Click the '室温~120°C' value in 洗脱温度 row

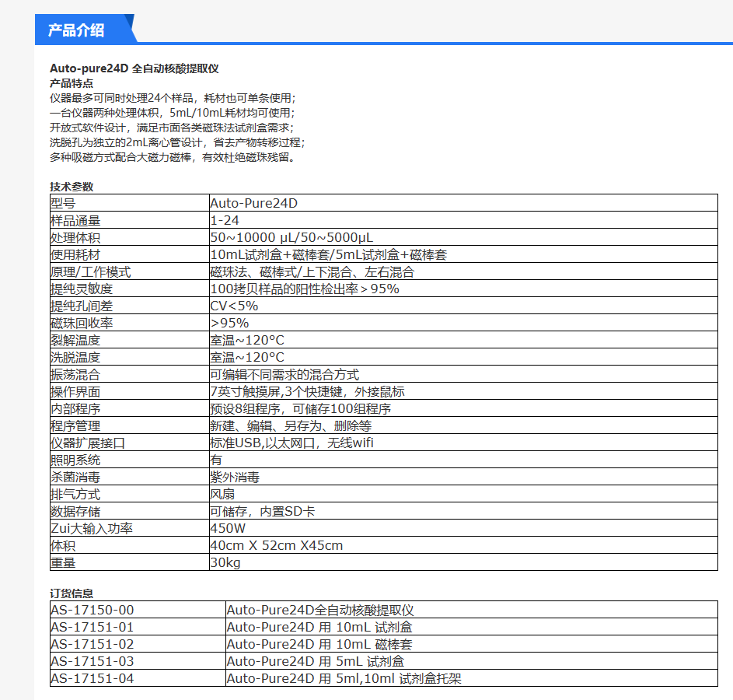pos(247,357)
